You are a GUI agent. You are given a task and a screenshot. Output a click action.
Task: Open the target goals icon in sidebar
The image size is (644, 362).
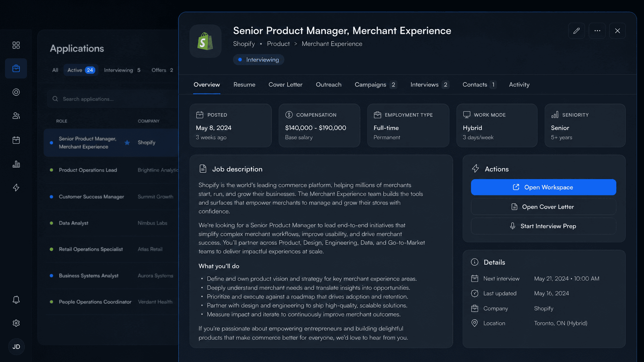16,92
